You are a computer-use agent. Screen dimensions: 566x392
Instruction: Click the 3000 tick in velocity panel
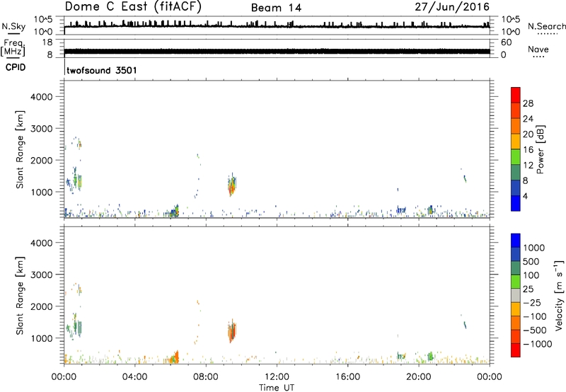click(x=41, y=275)
